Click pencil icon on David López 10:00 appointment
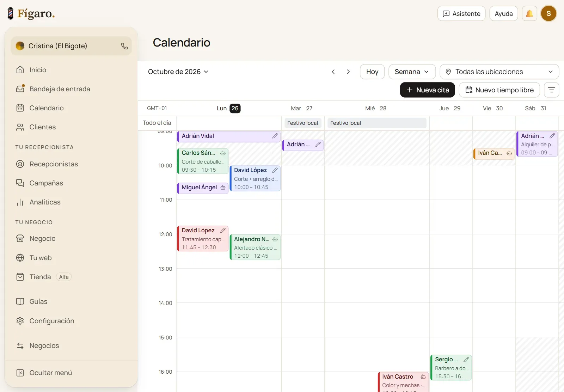The width and height of the screenshot is (564, 392). pyautogui.click(x=275, y=170)
